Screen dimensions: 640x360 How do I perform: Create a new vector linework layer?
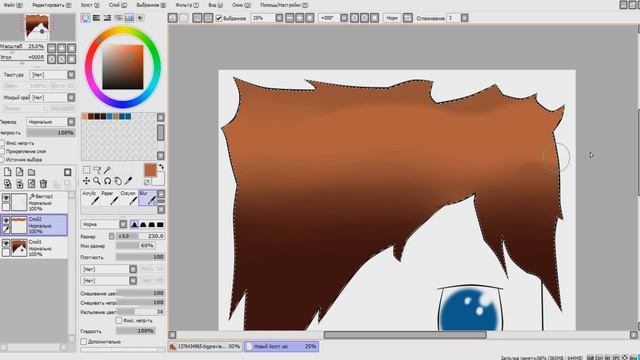[x=20, y=172]
